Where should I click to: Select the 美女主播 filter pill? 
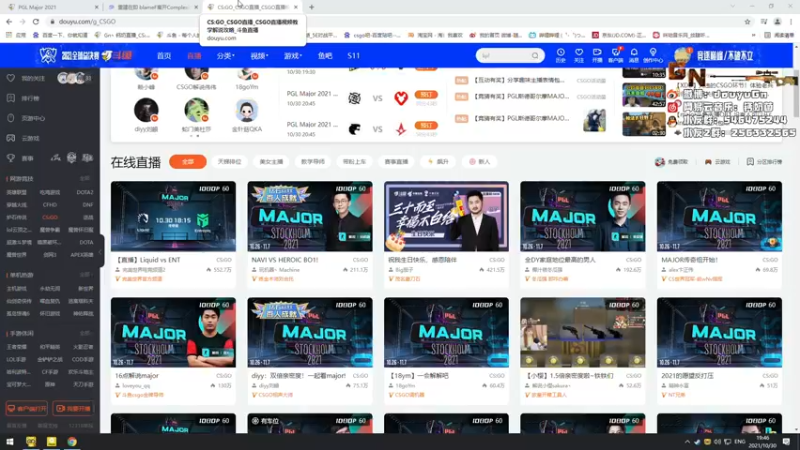tap(271, 162)
